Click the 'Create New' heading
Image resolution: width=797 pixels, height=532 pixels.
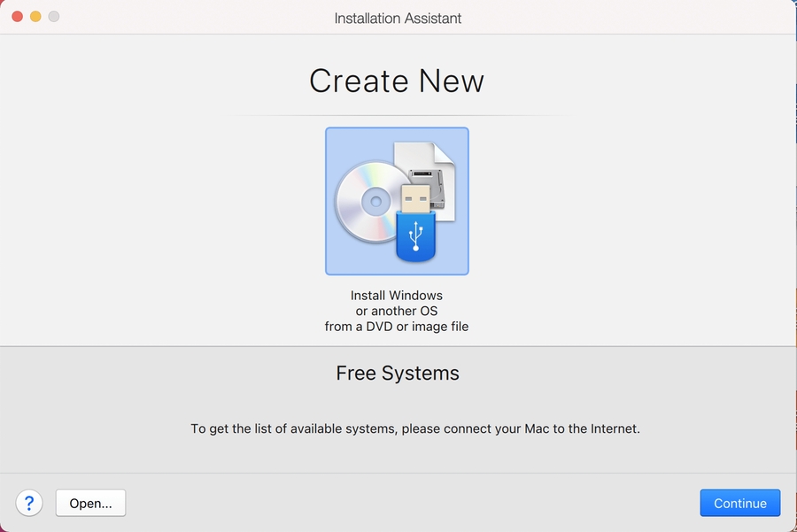(x=397, y=81)
